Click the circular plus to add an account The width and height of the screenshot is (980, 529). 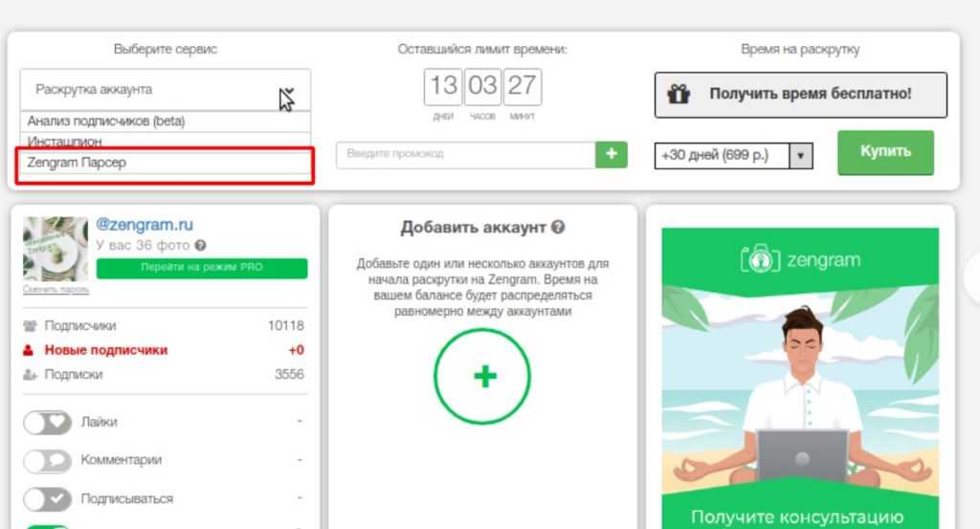(x=482, y=377)
